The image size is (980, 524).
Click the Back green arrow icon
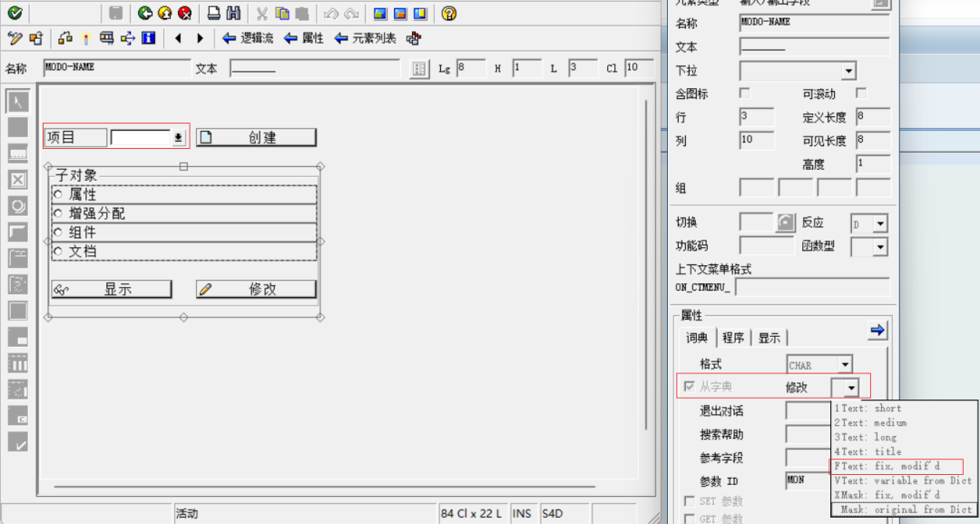[x=145, y=13]
